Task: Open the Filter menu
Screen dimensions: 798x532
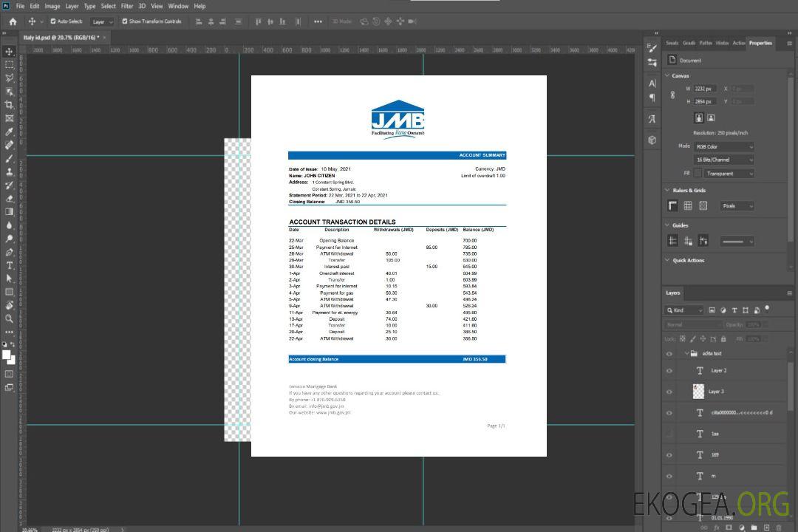Action: pyautogui.click(x=127, y=6)
